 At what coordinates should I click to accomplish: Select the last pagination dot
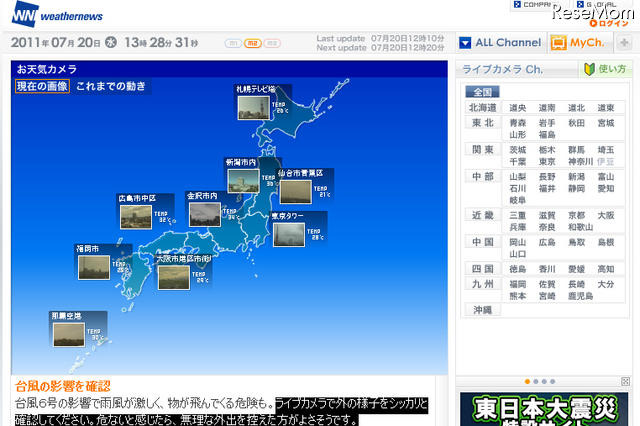pyautogui.click(x=553, y=382)
